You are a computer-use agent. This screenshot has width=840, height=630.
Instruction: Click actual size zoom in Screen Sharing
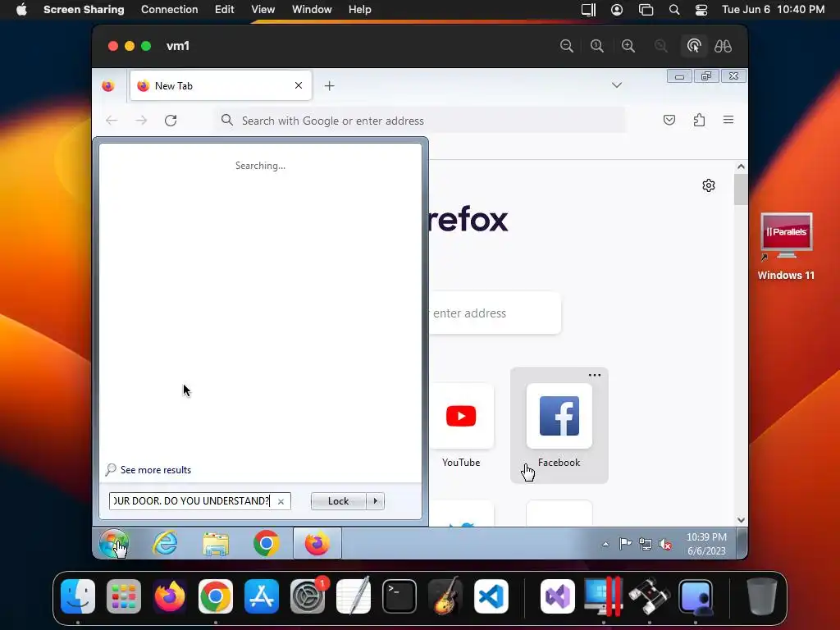coord(597,46)
